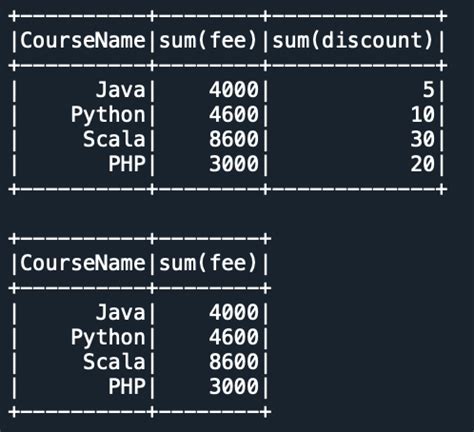
Task: Click fee 3000 in the first table
Action: [x=234, y=163]
